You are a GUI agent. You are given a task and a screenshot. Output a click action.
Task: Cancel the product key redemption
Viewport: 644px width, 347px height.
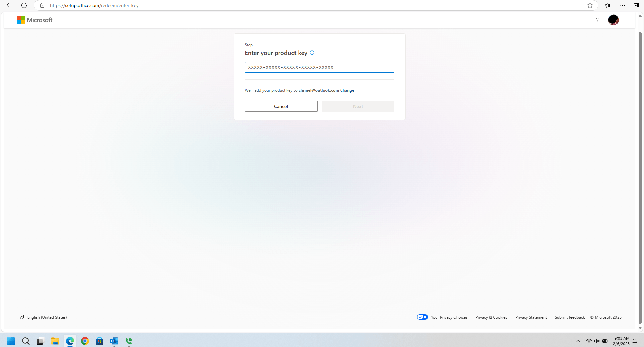pyautogui.click(x=281, y=106)
